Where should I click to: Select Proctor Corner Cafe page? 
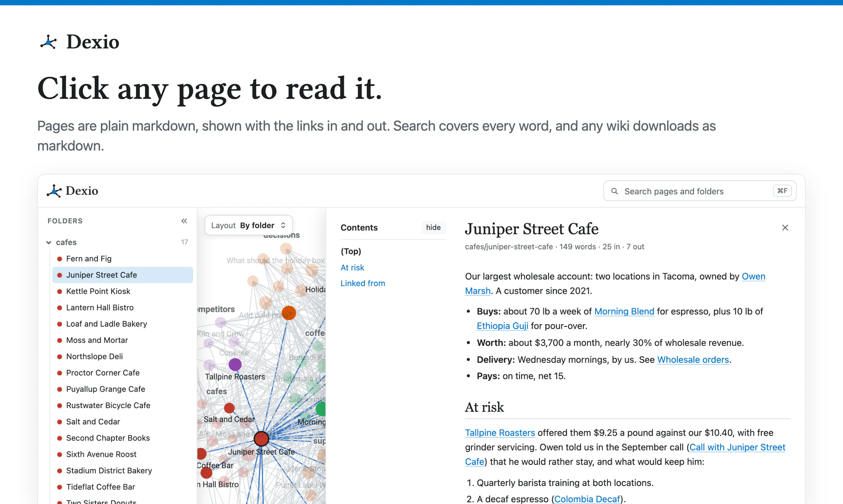(x=122, y=373)
